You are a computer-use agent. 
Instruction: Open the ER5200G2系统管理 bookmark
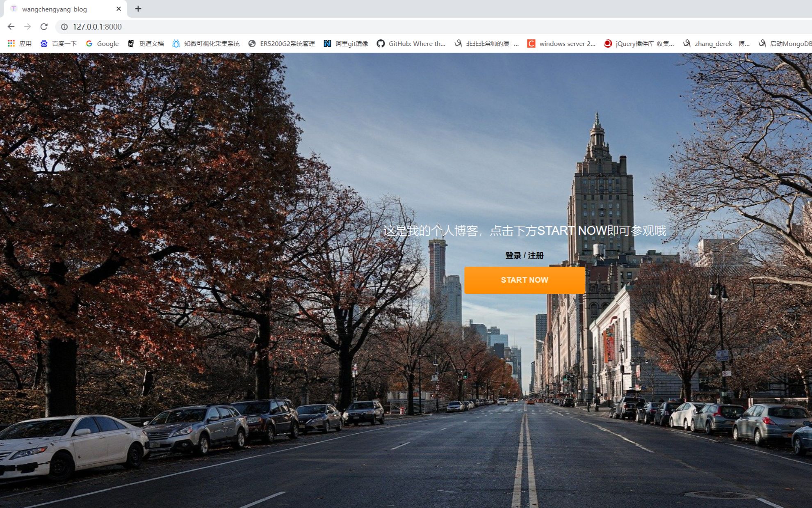[x=282, y=43]
